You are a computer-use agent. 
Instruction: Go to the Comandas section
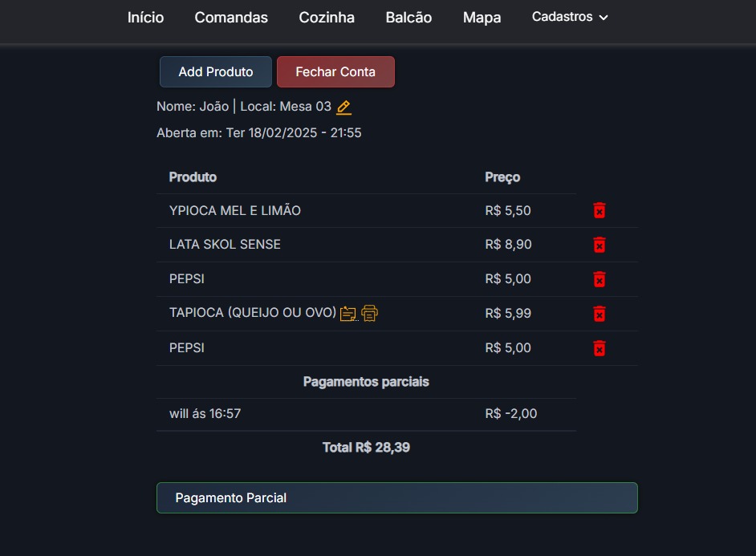(x=231, y=17)
